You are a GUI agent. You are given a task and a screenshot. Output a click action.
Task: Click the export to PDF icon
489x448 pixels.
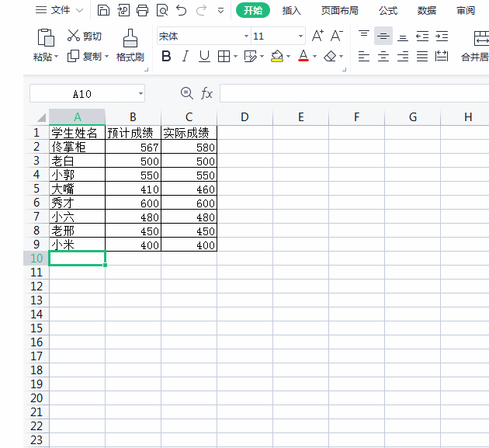pyautogui.click(x=123, y=10)
